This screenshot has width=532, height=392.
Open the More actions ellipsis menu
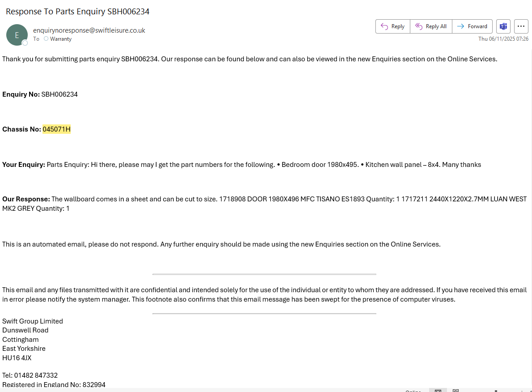521,26
